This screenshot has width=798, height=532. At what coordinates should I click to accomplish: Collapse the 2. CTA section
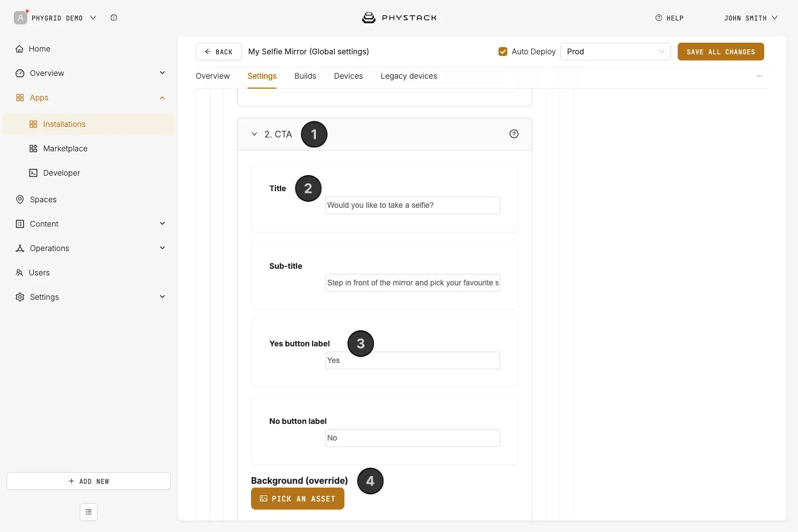[254, 134]
